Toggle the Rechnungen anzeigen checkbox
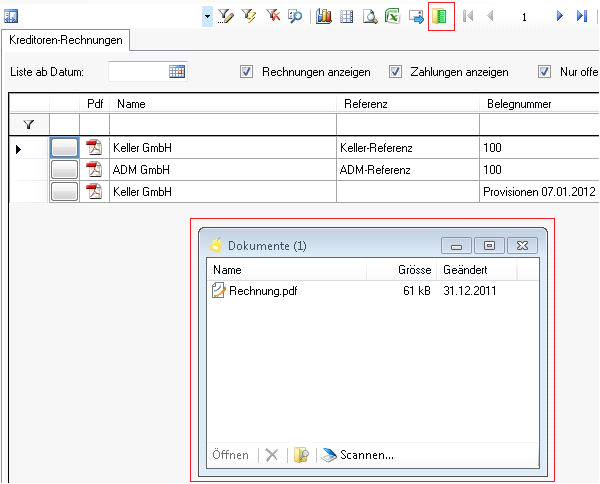Viewport: 600px width, 484px height. coord(246,72)
